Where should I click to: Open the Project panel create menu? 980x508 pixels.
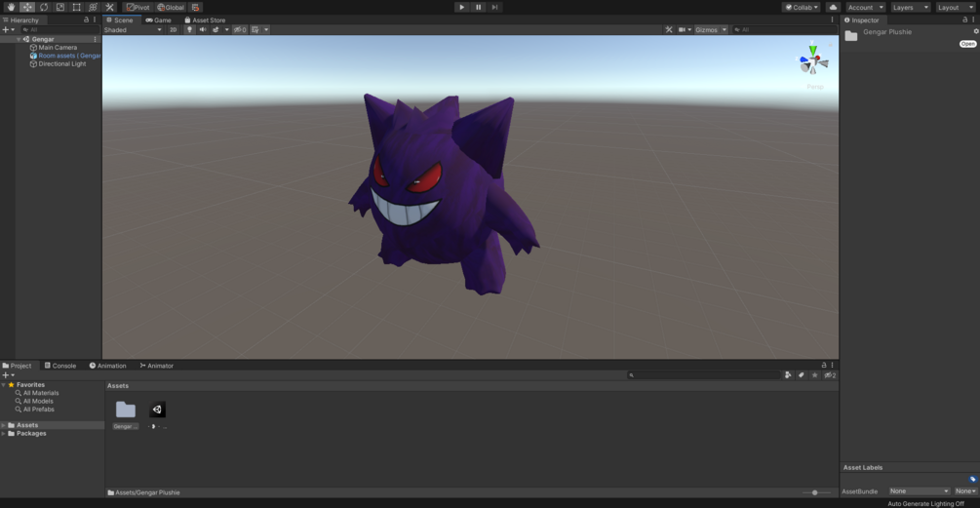(x=8, y=375)
